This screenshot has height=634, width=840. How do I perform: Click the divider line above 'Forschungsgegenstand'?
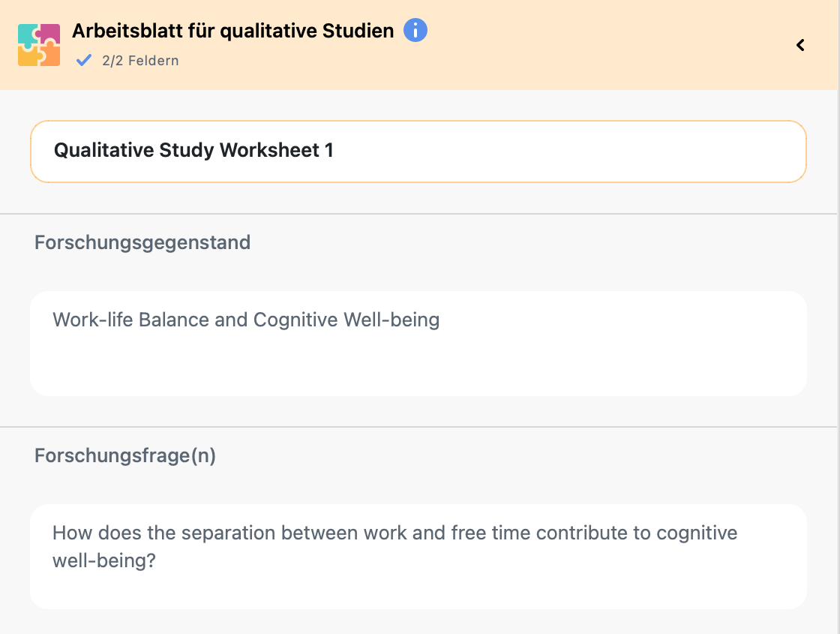click(x=420, y=214)
